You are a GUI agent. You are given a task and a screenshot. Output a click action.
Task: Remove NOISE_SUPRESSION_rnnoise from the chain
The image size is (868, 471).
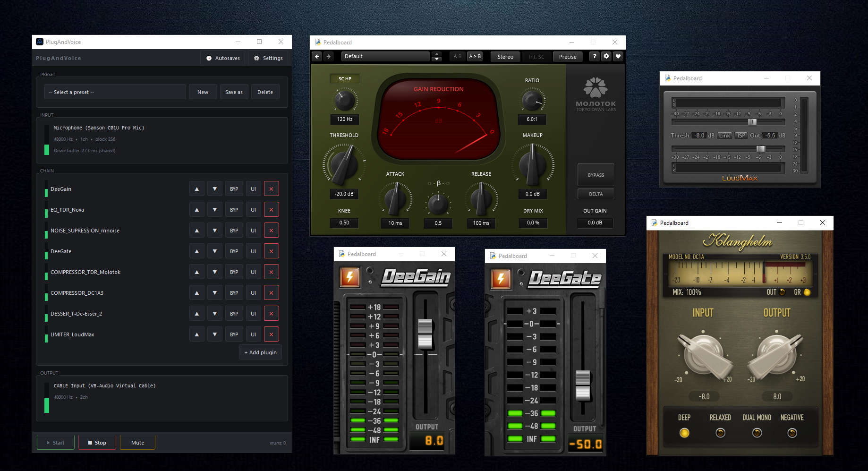coord(272,231)
